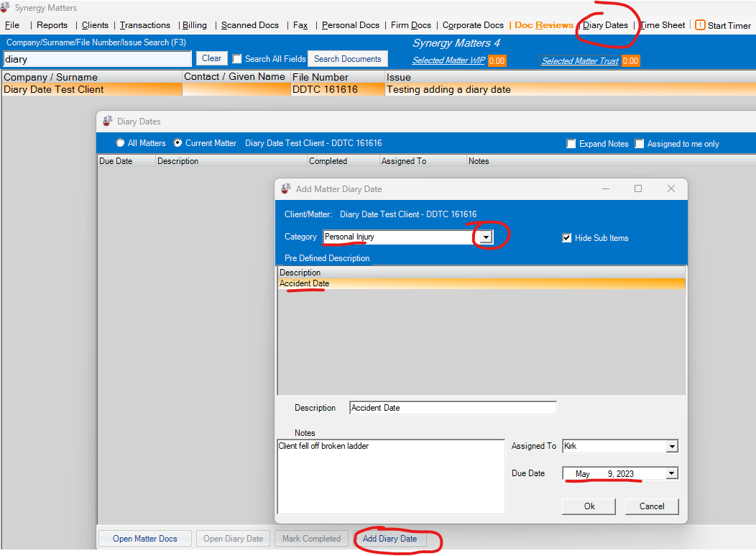Image resolution: width=756 pixels, height=556 pixels.
Task: Select the All Matters radio button
Action: pyautogui.click(x=120, y=143)
